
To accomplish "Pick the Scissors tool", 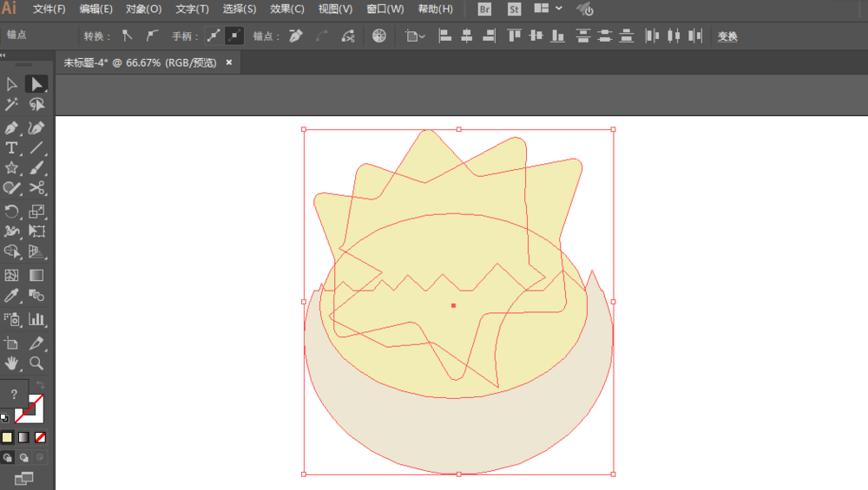I will point(36,188).
